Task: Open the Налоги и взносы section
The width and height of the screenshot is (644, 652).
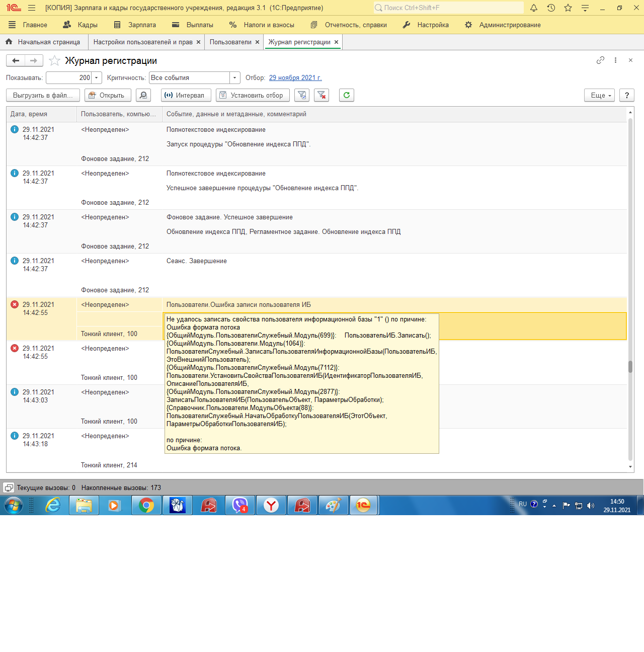Action: 262,25
